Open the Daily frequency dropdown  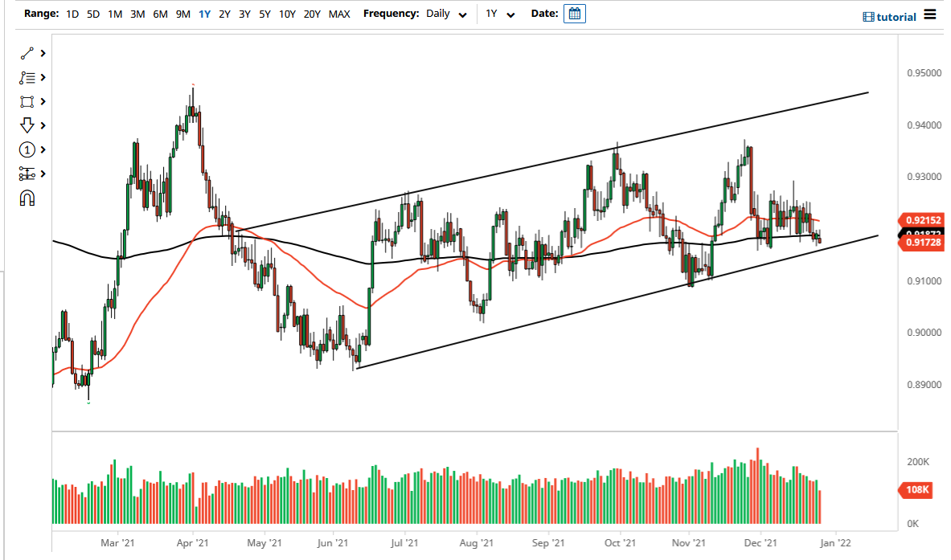(446, 14)
